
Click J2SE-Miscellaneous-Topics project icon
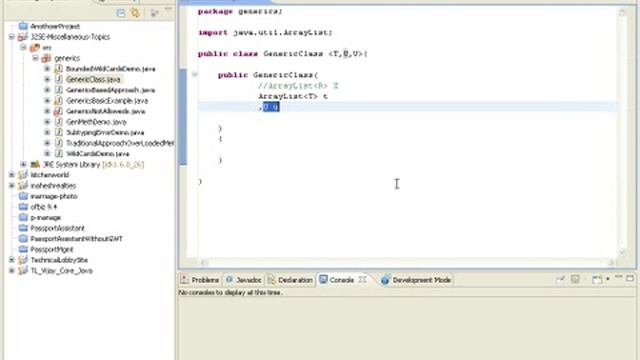pos(23,37)
